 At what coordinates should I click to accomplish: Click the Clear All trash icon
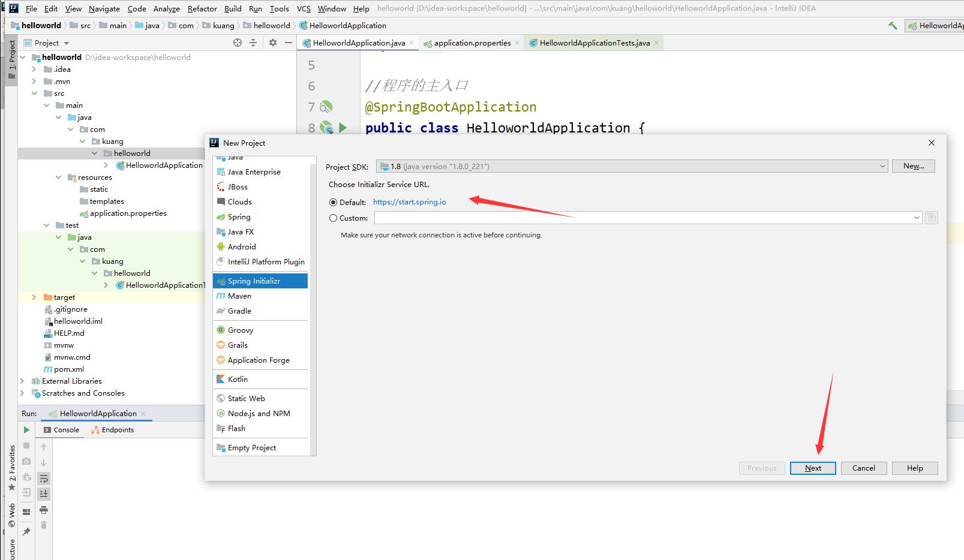(44, 525)
